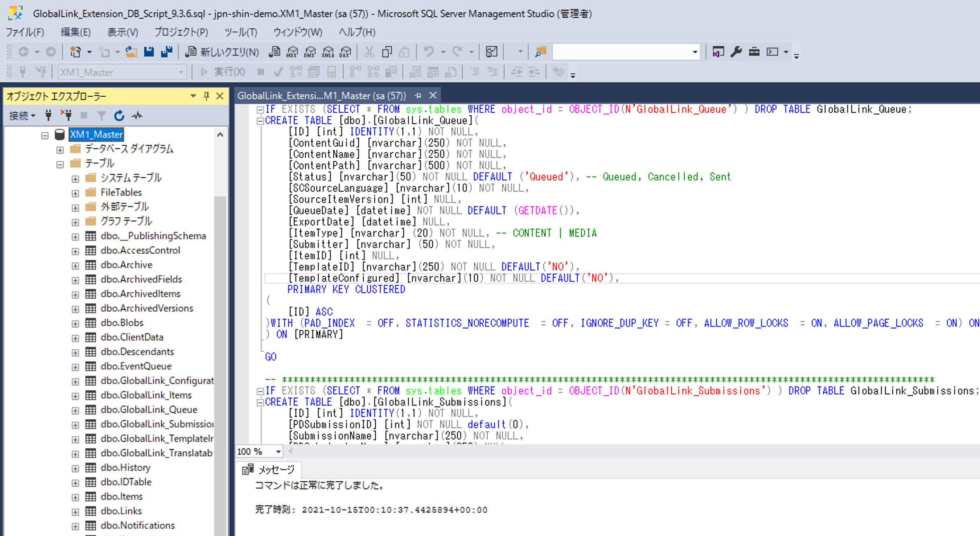Click the [TemplateConfigured] line in editor

[453, 278]
